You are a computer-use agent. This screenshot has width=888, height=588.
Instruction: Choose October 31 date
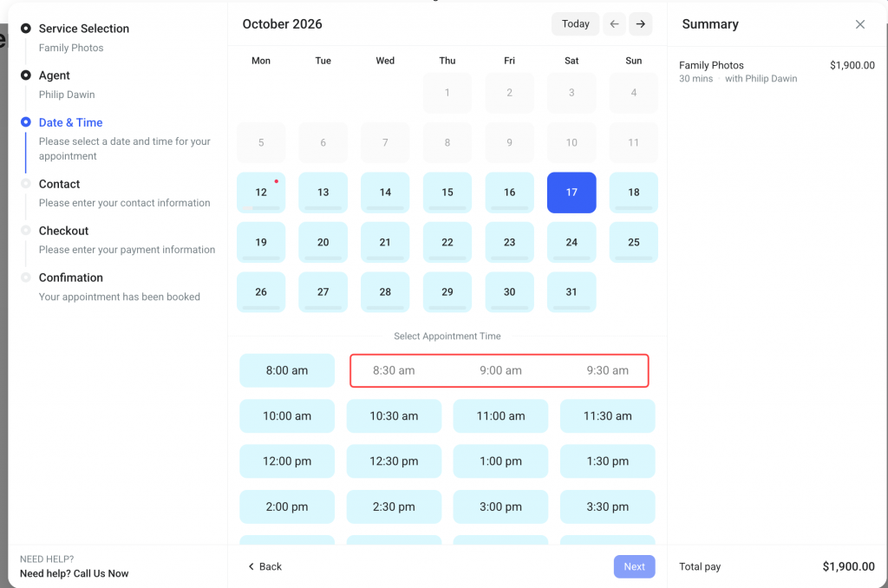[571, 292]
